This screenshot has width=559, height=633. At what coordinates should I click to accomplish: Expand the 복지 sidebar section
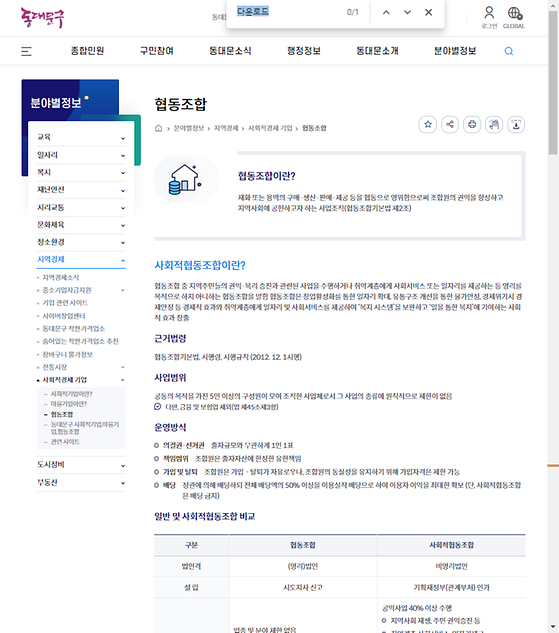click(x=81, y=172)
